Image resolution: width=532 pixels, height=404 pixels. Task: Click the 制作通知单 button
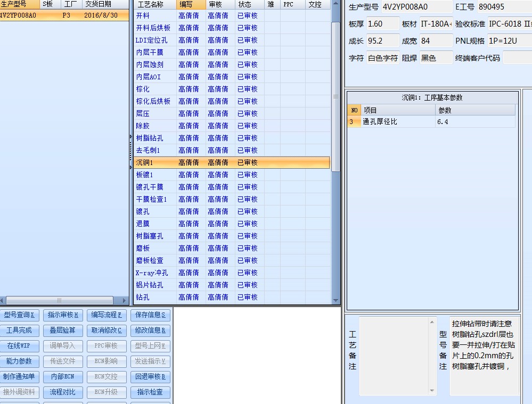[x=19, y=377]
